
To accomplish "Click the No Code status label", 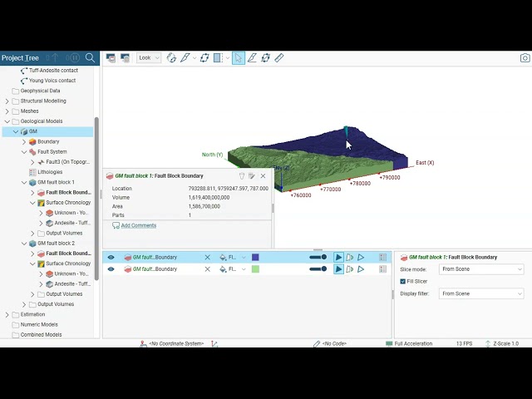I will [334, 343].
